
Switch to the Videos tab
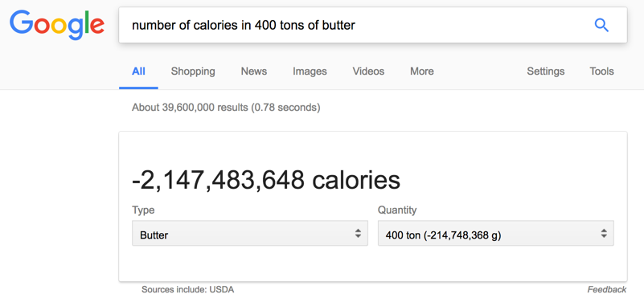(x=368, y=71)
